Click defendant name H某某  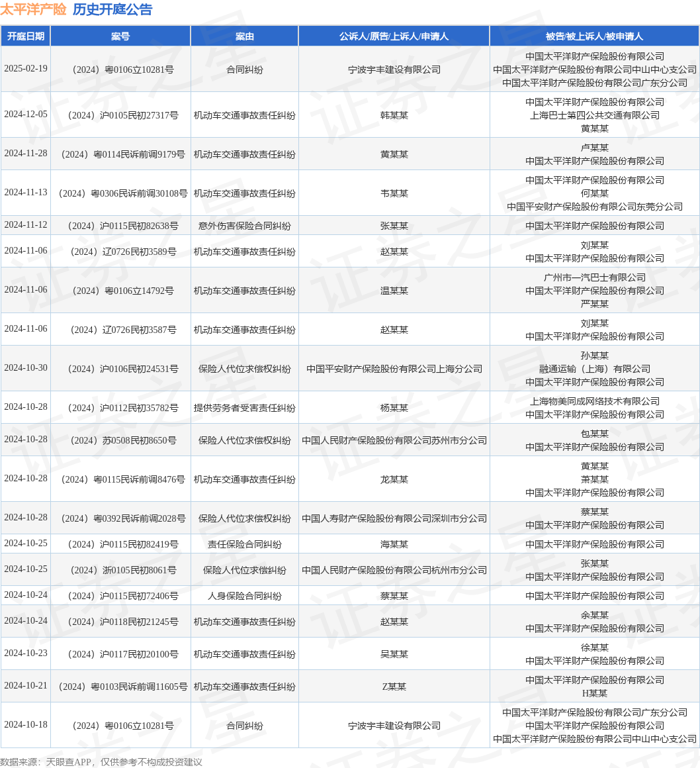[x=595, y=694]
